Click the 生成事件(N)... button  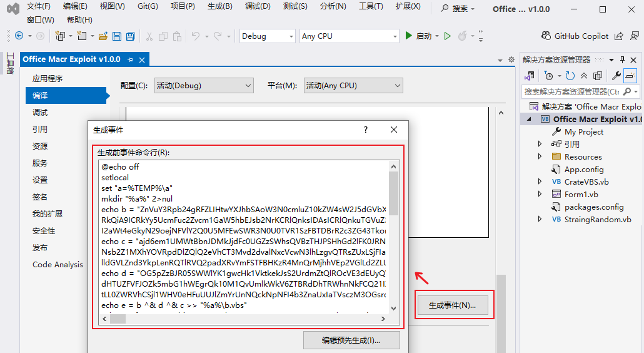coord(453,305)
